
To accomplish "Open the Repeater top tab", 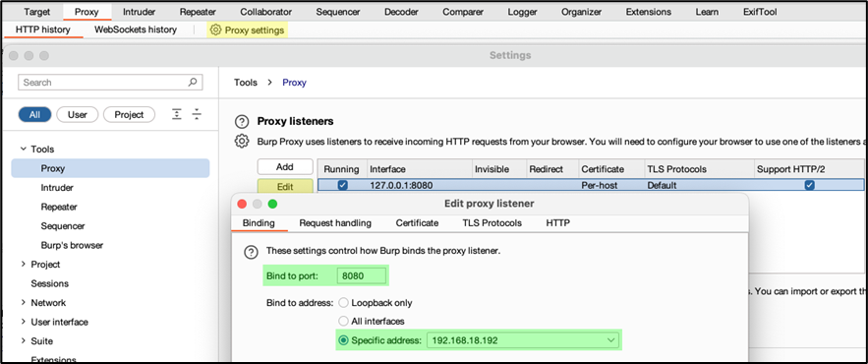I will coord(198,12).
